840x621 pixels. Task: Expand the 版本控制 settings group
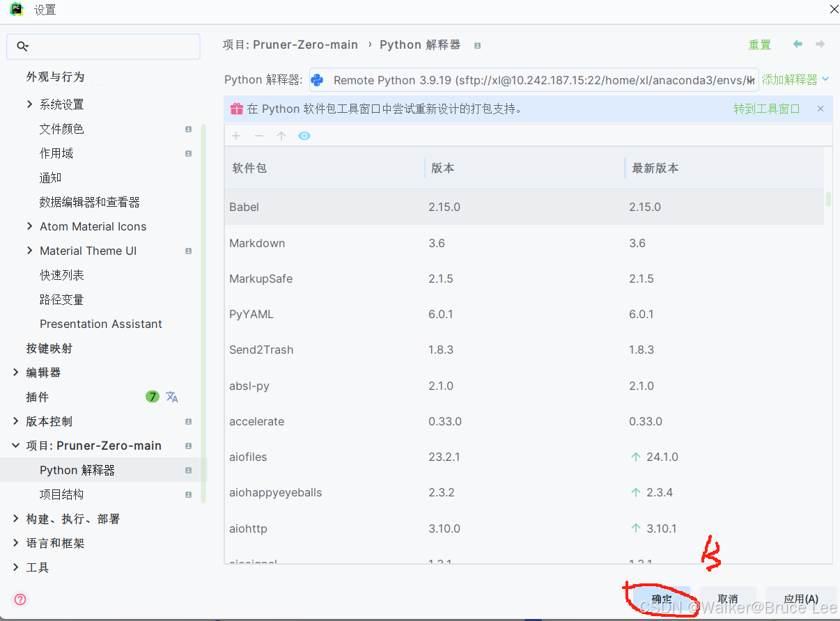[x=16, y=421]
